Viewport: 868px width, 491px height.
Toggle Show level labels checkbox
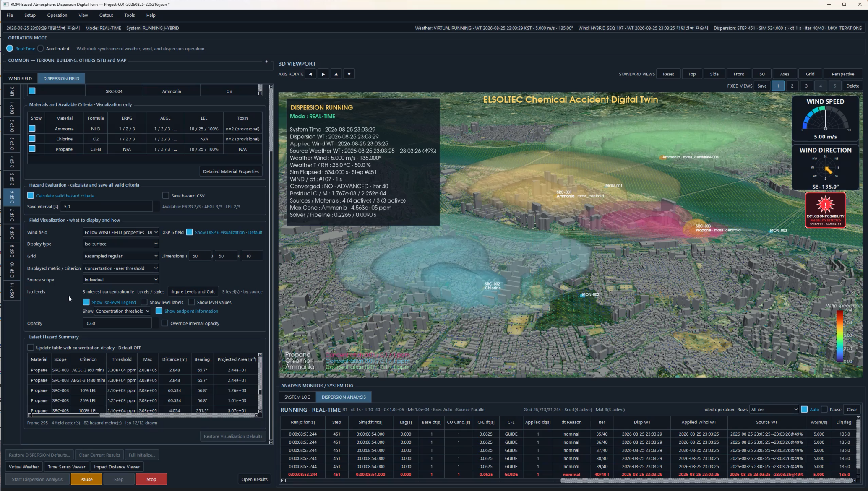(x=144, y=302)
